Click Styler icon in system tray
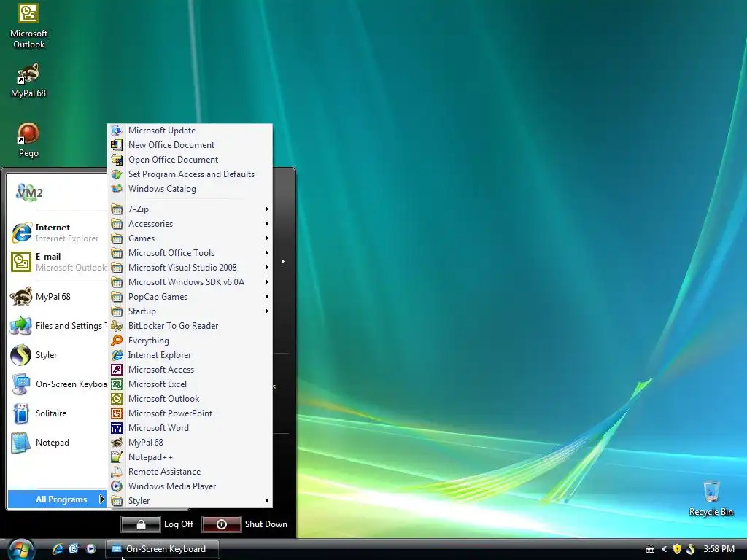 click(690, 549)
